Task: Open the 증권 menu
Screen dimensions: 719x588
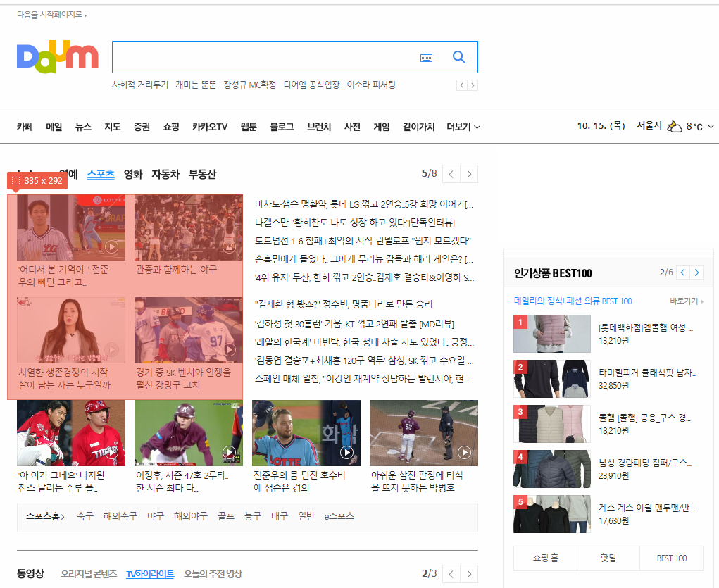Action: pos(142,127)
